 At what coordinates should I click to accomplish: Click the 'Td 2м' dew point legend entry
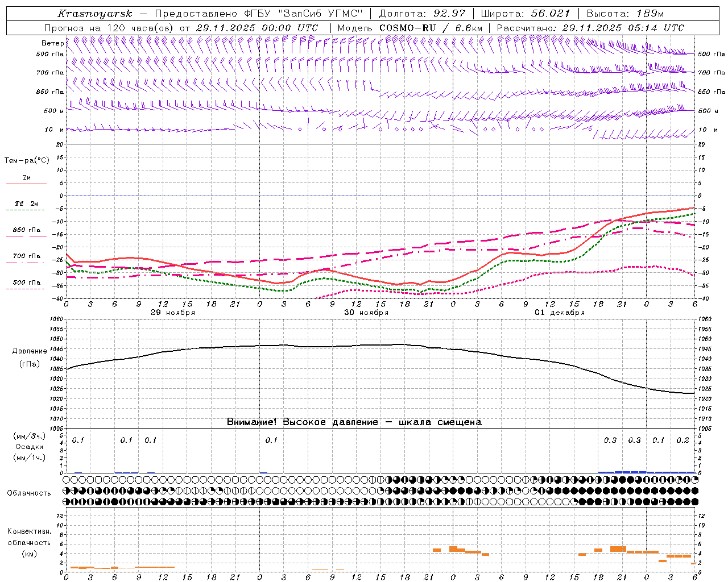[27, 203]
